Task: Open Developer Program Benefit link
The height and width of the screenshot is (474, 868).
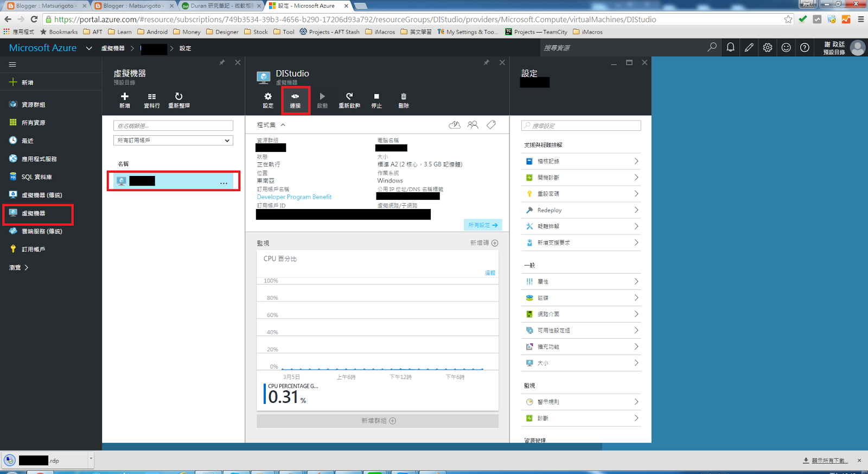Action: pyautogui.click(x=294, y=197)
